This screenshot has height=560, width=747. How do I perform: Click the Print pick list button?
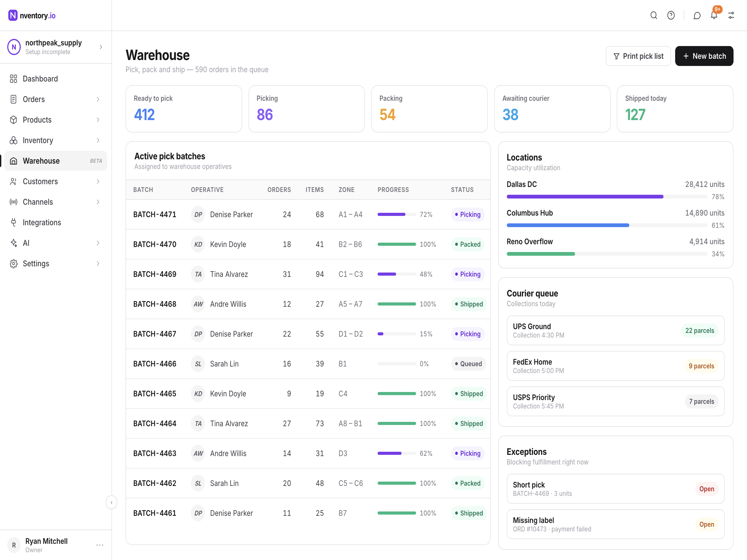click(x=638, y=56)
